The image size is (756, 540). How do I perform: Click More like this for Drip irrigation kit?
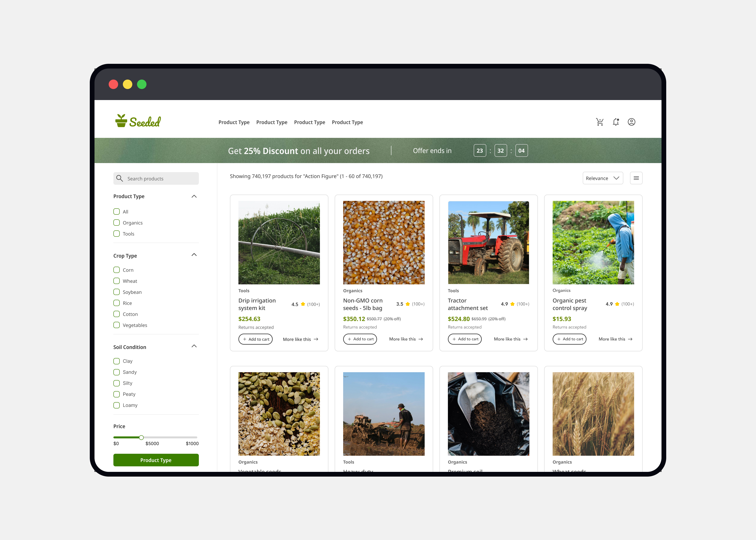click(301, 339)
